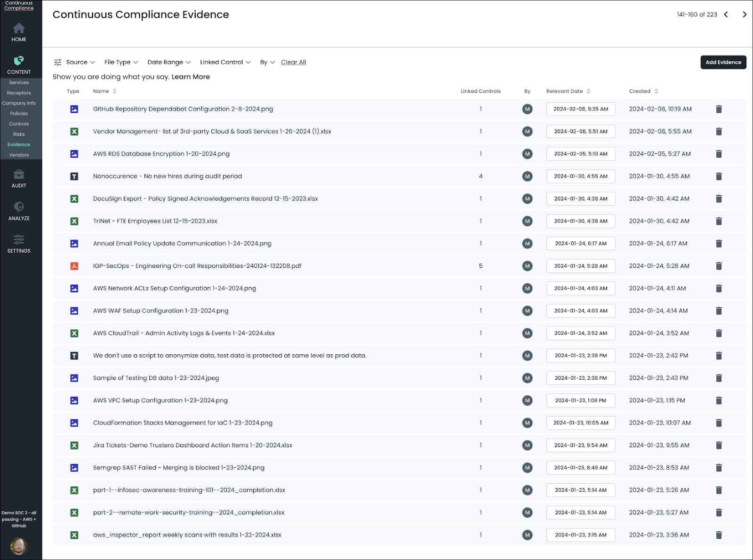Go to next page of evidence

[x=744, y=15]
